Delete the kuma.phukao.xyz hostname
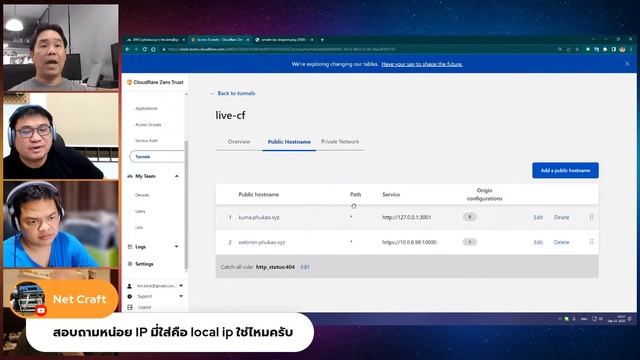This screenshot has height=360, width=640. pyautogui.click(x=561, y=218)
